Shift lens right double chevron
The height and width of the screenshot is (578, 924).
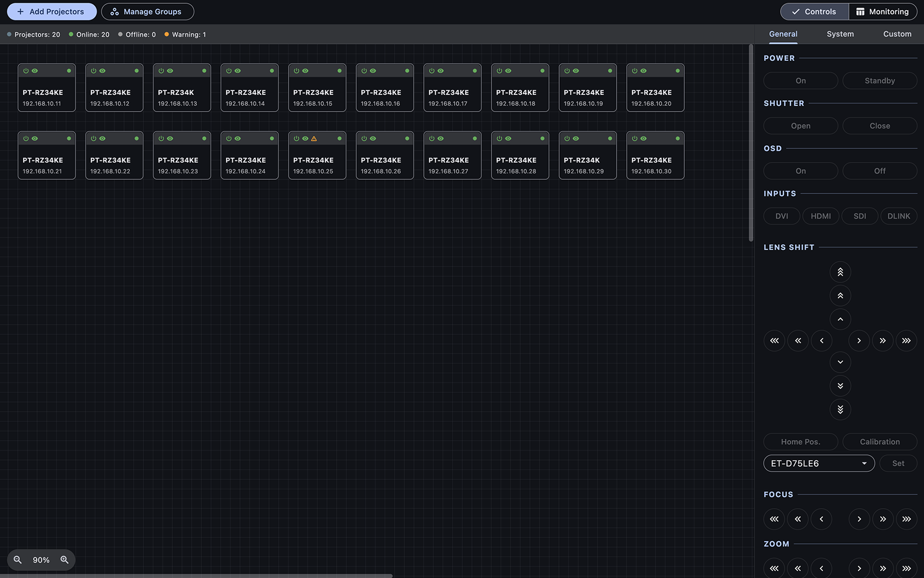point(883,341)
